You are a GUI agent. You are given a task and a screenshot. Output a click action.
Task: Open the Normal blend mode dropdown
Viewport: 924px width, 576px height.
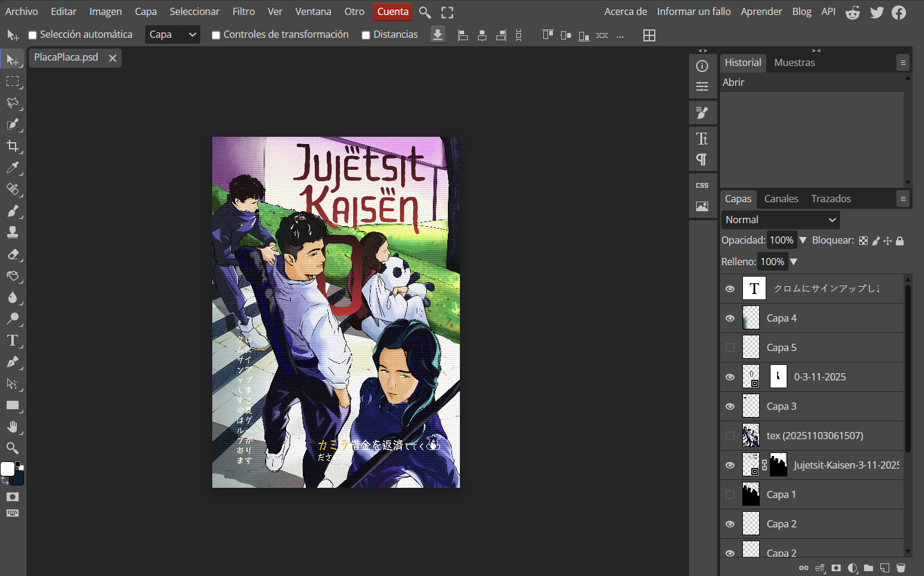[780, 220]
